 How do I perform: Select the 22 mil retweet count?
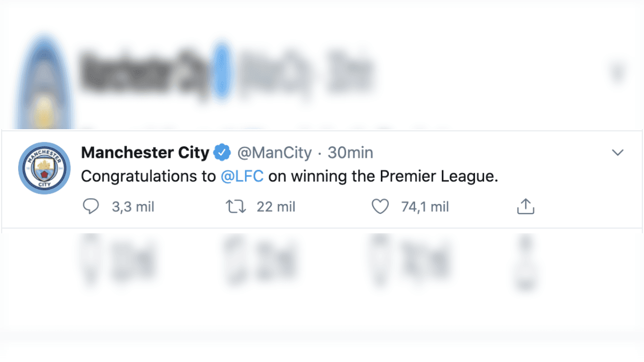275,206
